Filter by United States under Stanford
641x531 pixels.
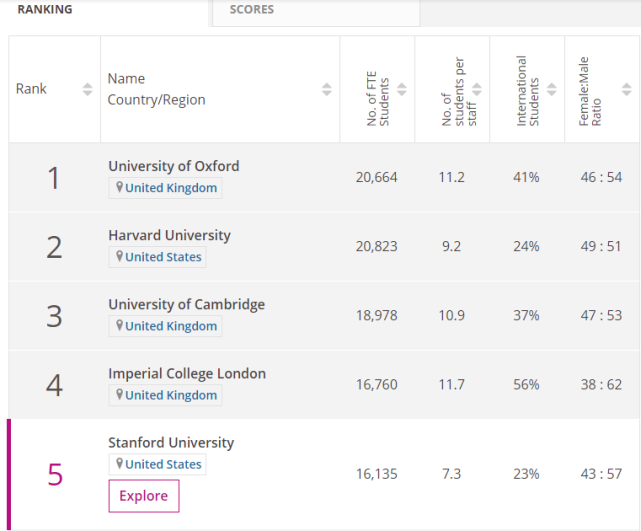pos(163,464)
